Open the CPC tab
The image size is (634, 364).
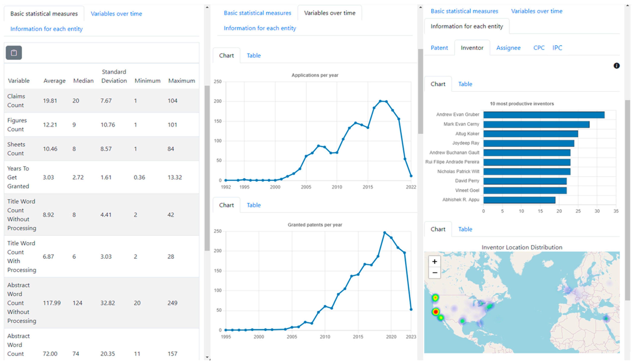pyautogui.click(x=539, y=48)
